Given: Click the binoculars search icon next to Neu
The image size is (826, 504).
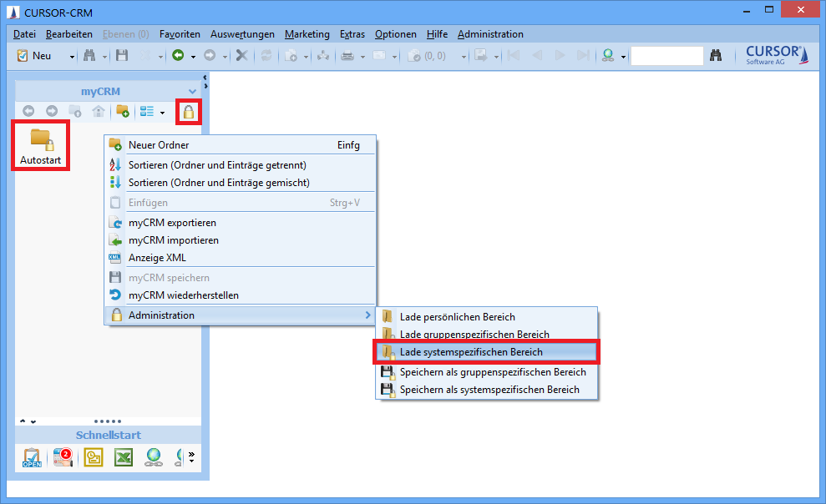Looking at the screenshot, I should 89,56.
